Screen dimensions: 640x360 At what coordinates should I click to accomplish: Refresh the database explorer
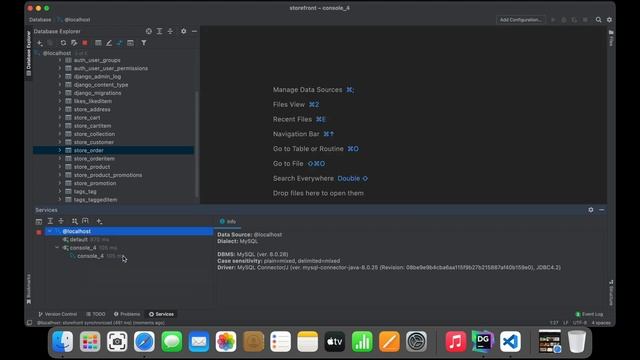coord(63,43)
